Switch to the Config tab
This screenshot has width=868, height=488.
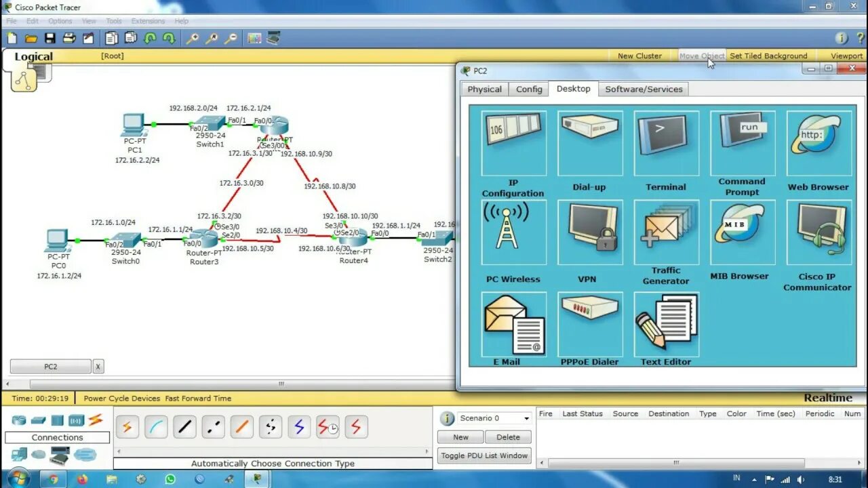pos(529,89)
